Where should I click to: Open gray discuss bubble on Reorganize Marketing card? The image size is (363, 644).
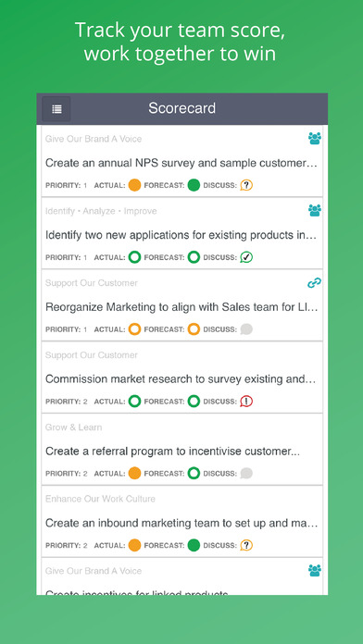[x=246, y=329]
